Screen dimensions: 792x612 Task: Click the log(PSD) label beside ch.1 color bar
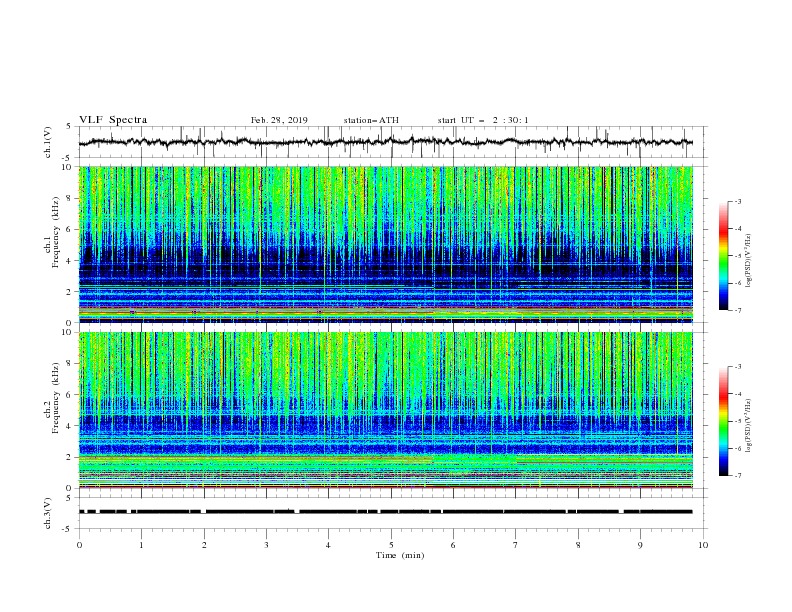coord(749,261)
